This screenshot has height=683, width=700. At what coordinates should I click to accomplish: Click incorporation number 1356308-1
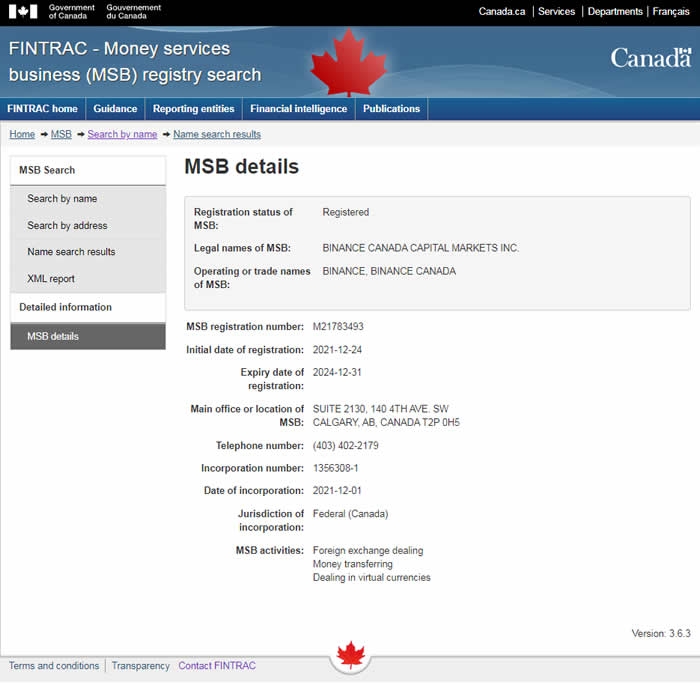click(335, 468)
